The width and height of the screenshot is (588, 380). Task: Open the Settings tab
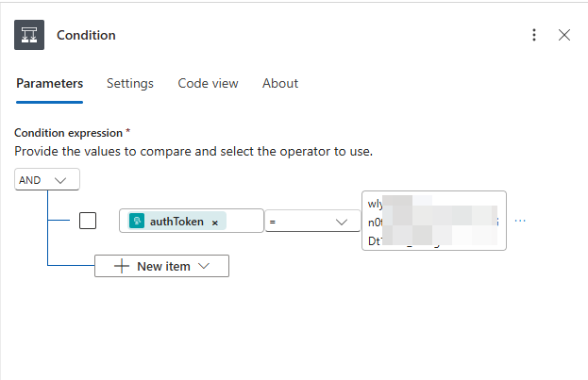click(129, 83)
